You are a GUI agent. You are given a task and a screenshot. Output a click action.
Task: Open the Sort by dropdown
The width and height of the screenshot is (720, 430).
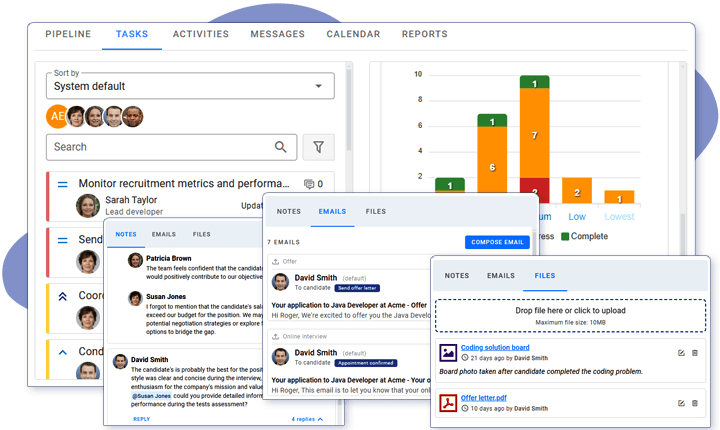191,86
